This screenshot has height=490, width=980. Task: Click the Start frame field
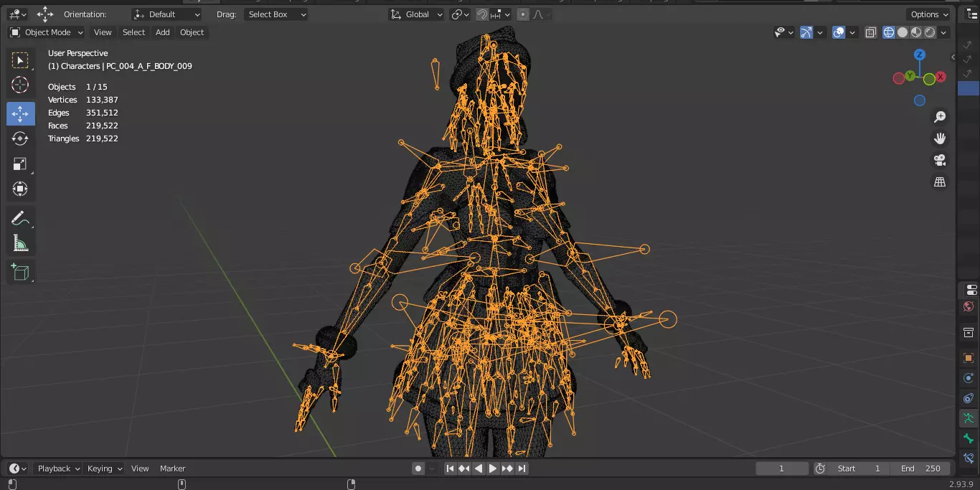pyautogui.click(x=859, y=468)
